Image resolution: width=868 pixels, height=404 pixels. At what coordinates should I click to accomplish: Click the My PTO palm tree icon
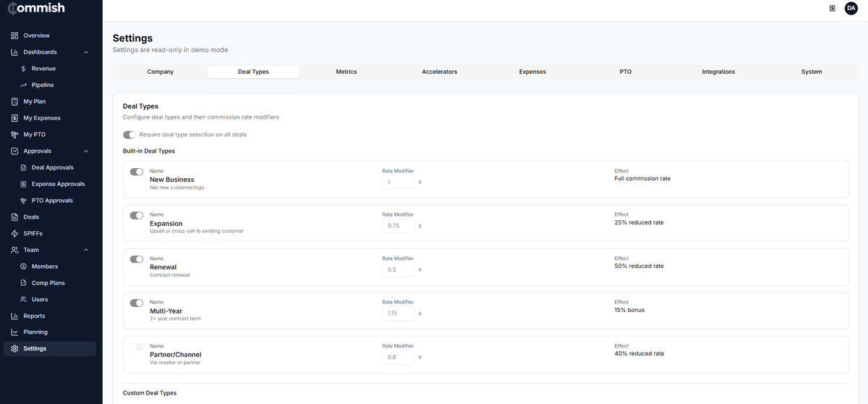(14, 135)
